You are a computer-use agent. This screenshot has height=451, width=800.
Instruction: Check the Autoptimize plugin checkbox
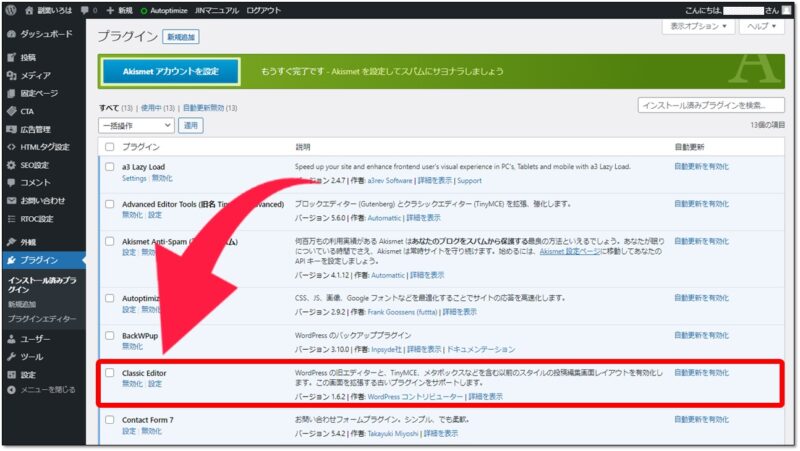point(110,298)
